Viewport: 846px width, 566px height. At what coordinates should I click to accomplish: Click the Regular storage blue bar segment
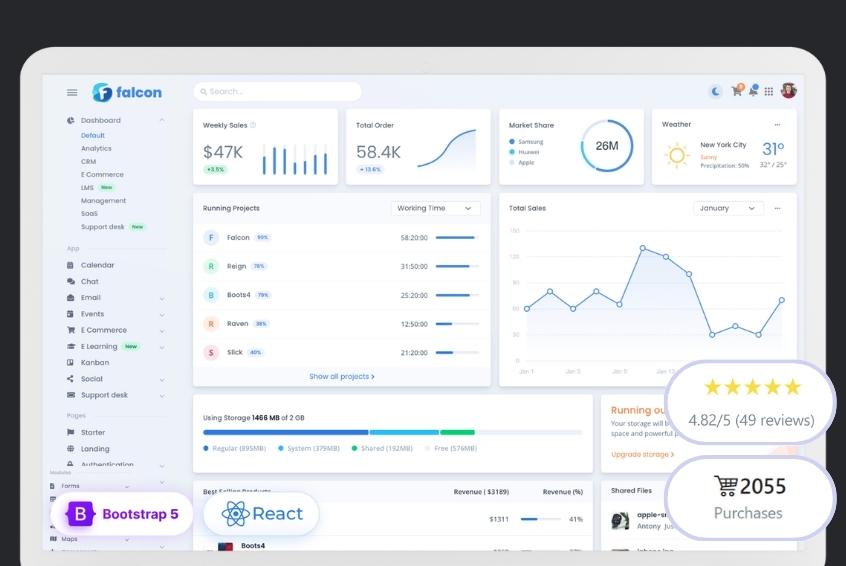pos(285,432)
